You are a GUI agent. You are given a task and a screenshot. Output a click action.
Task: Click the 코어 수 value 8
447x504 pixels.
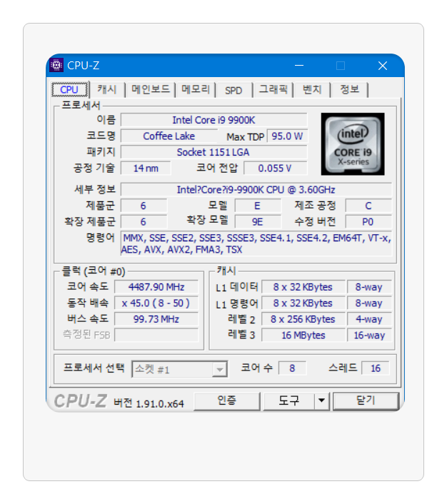point(292,368)
